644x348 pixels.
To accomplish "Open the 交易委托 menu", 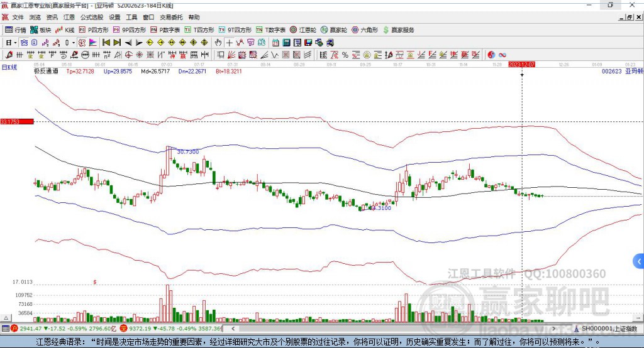I will point(171,17).
